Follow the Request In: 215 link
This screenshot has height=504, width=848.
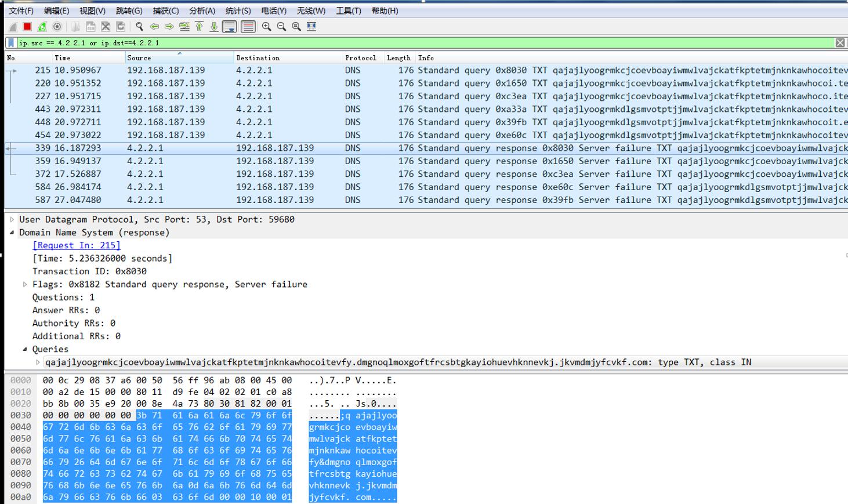(77, 245)
